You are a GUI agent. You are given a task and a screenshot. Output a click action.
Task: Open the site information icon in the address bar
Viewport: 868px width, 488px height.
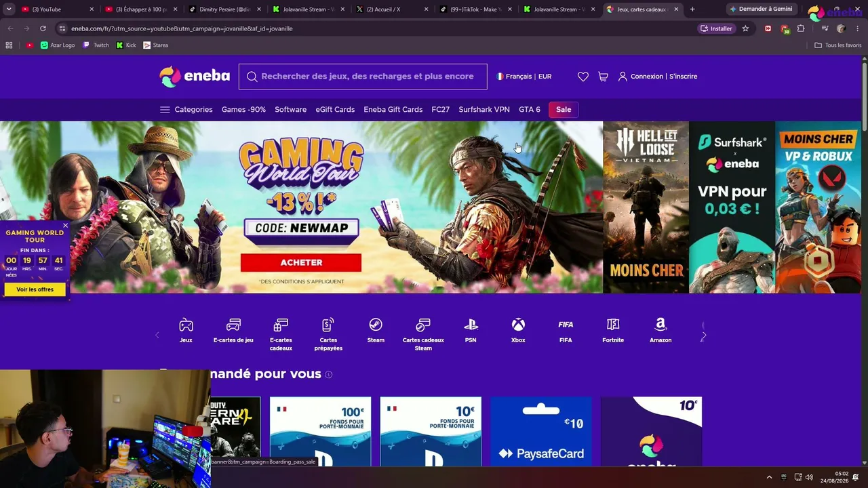(x=62, y=28)
